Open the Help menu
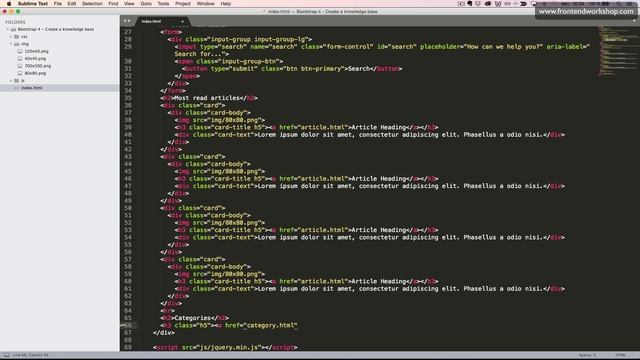This screenshot has width=640, height=360. point(226,4)
